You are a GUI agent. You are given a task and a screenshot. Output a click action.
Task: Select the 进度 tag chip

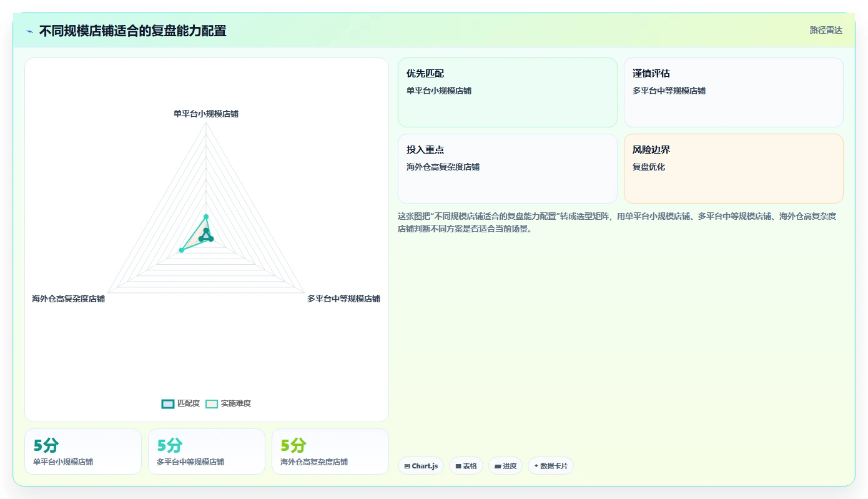[505, 466]
